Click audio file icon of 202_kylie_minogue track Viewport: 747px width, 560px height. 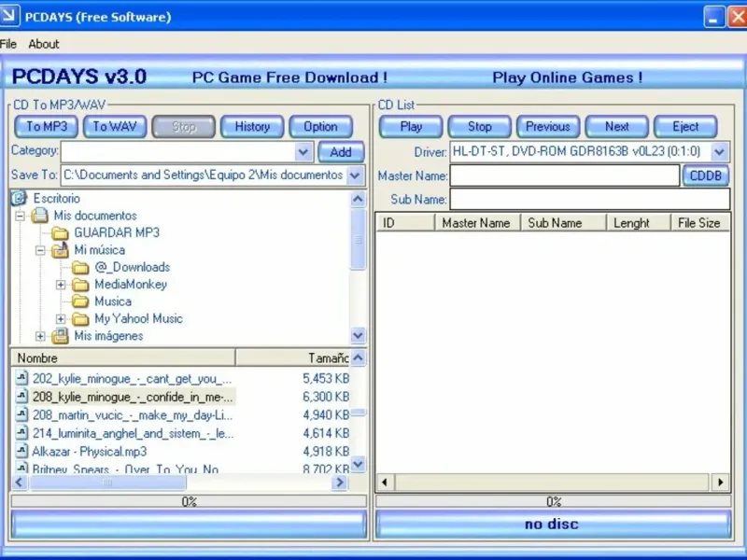tap(21, 378)
